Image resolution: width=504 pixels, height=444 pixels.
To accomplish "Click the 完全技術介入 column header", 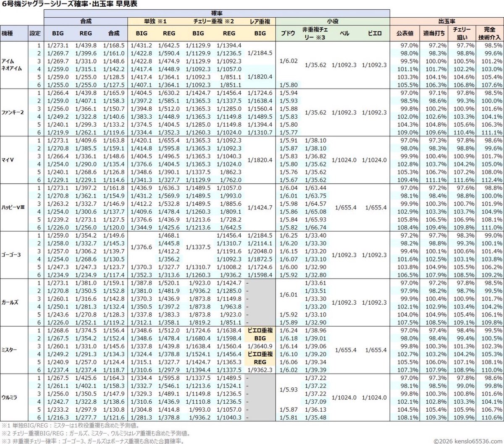I will click(x=489, y=33).
